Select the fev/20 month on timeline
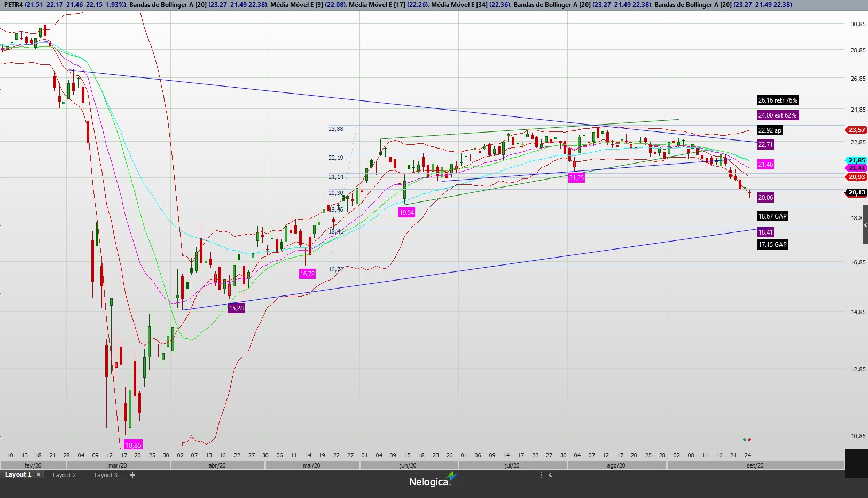 [33, 465]
